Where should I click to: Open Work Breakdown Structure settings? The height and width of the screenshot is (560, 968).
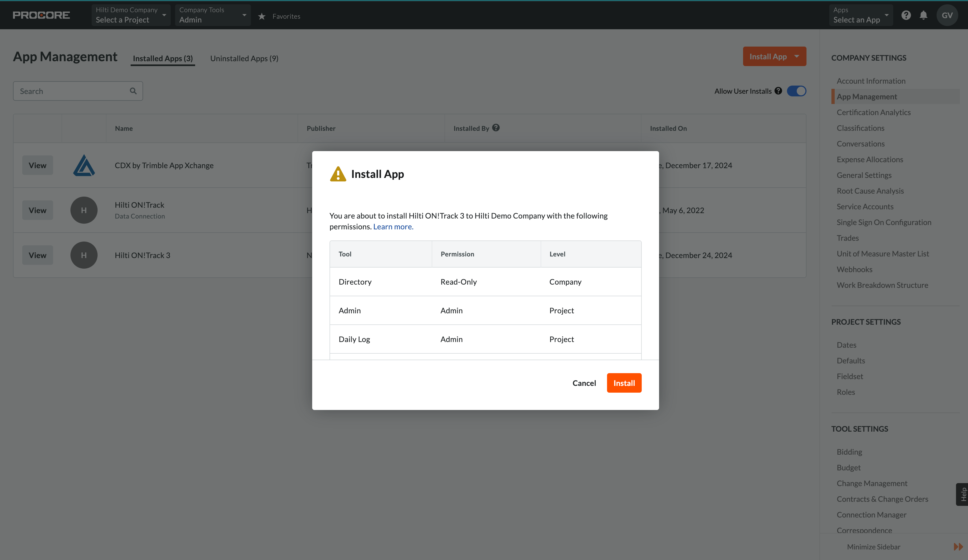pos(882,285)
